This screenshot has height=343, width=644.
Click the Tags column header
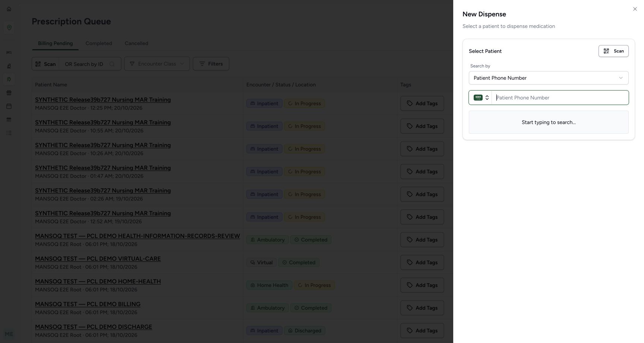406,85
